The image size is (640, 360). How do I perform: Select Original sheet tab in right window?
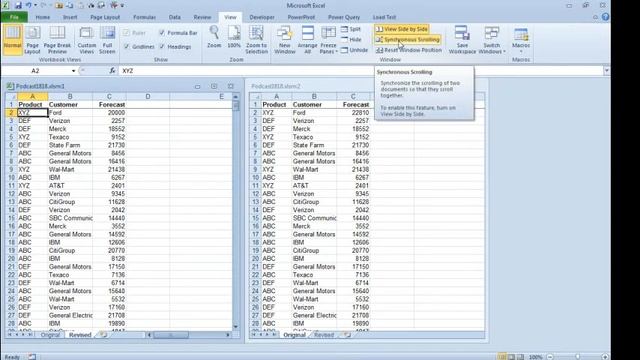pos(294,335)
